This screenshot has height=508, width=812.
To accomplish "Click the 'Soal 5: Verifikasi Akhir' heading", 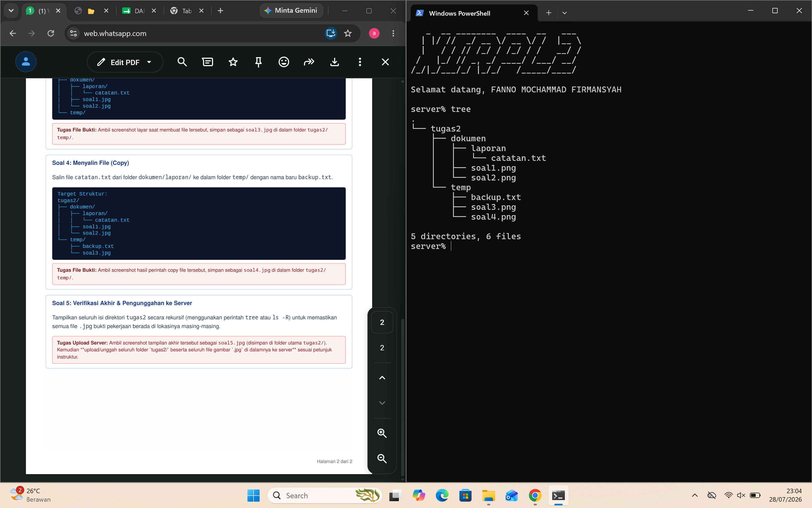I will click(x=122, y=303).
